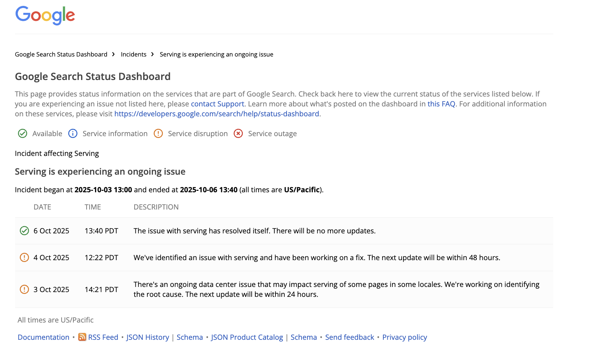Click the blue Service information legend icon
The width and height of the screenshot is (595, 364).
tap(73, 134)
